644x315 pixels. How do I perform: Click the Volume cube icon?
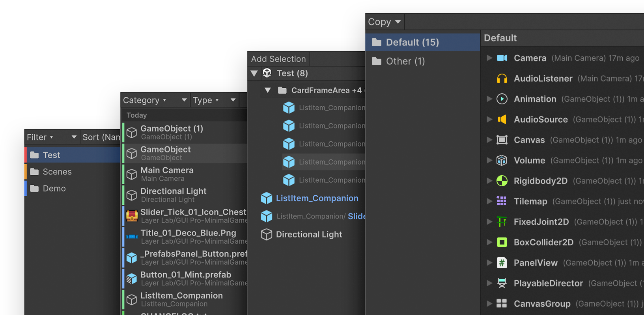pyautogui.click(x=502, y=160)
